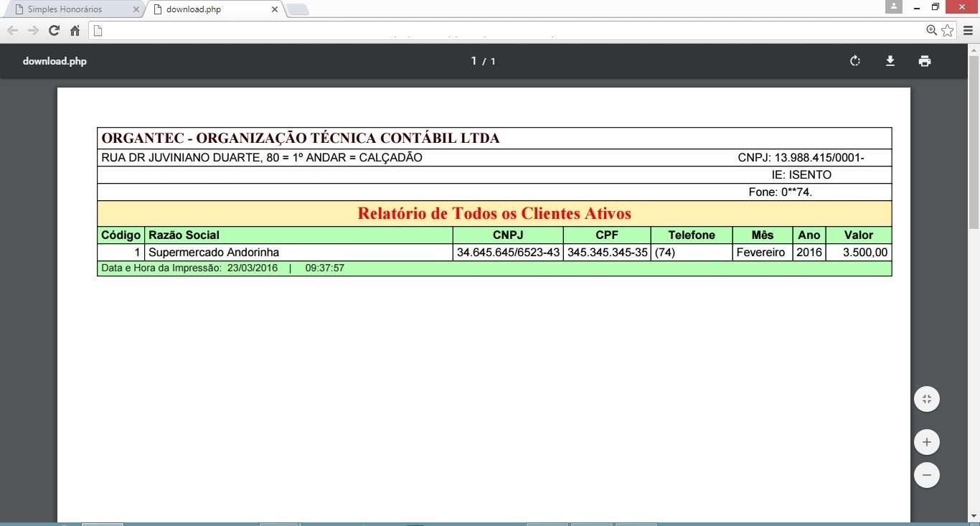Close the Simples Honorários tab
Viewport: 980px width, 526px height.
coord(136,9)
